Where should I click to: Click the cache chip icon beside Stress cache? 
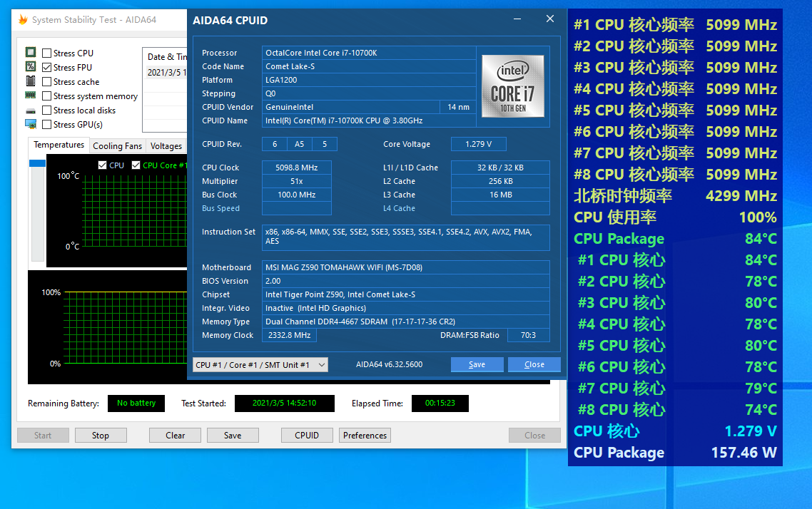coord(31,81)
